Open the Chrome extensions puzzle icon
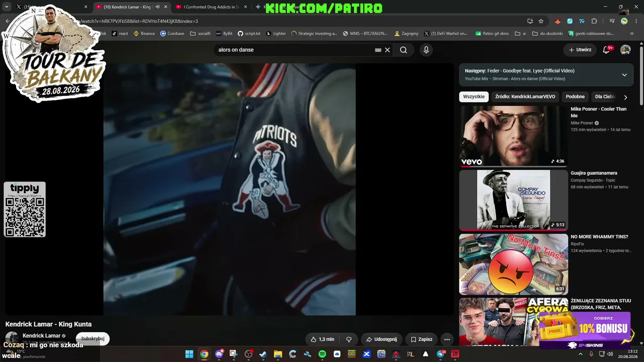The height and width of the screenshot is (362, 644). pos(594,21)
